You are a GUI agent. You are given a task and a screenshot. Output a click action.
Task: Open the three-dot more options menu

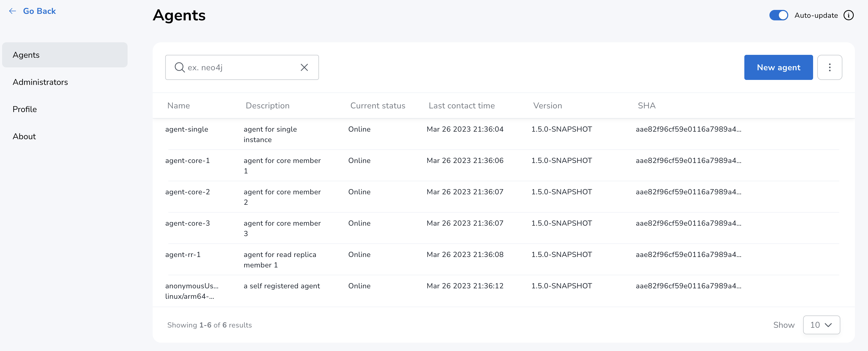[x=829, y=67]
